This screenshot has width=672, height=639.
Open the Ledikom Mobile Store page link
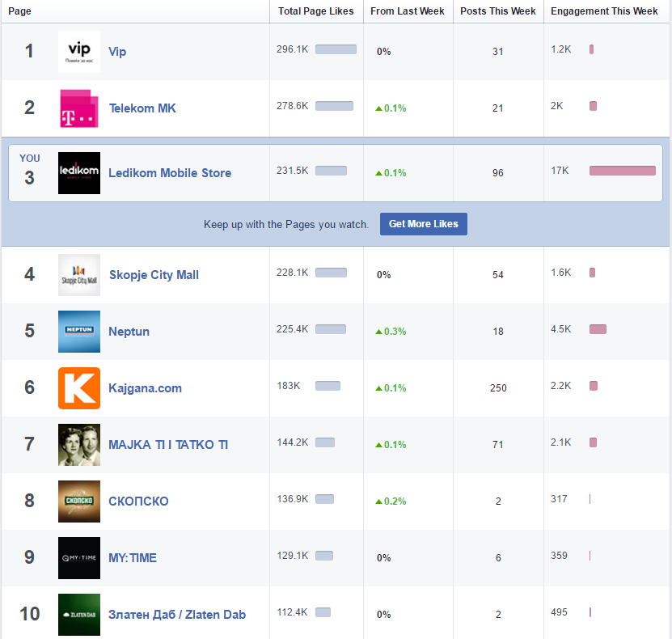click(x=170, y=173)
